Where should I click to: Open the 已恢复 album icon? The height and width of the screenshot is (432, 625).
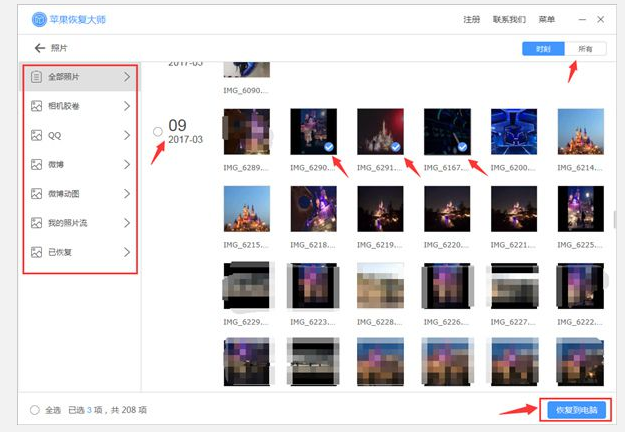pyautogui.click(x=36, y=252)
